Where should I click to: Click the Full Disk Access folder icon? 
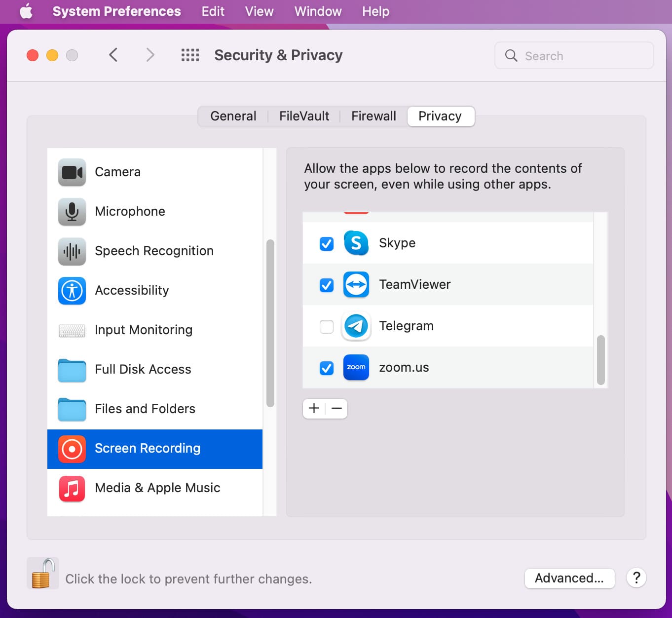[72, 370]
